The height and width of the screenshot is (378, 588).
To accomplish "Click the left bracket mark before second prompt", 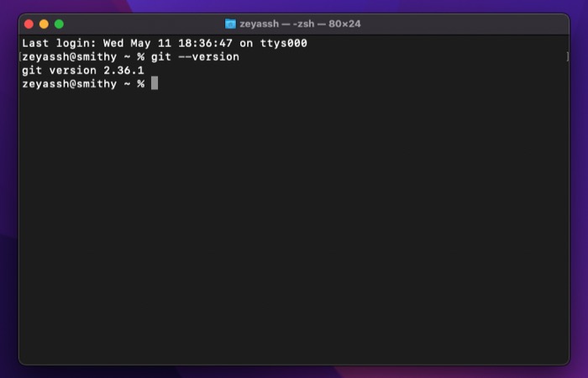I will 19,56.
